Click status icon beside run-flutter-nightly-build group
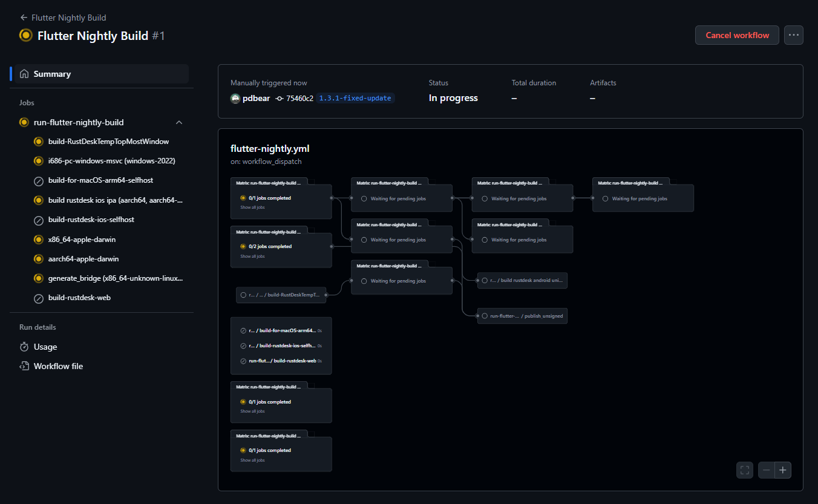The image size is (818, 504). pos(24,122)
